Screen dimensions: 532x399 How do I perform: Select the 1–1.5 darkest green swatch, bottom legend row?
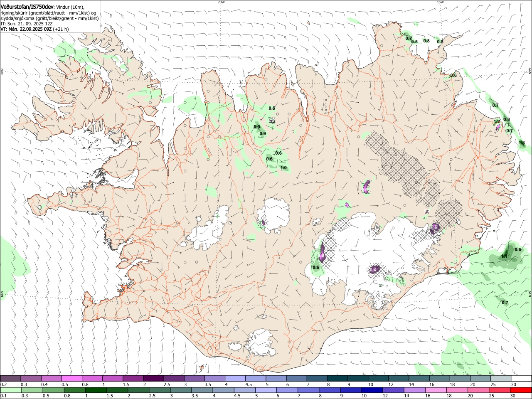[96, 390]
